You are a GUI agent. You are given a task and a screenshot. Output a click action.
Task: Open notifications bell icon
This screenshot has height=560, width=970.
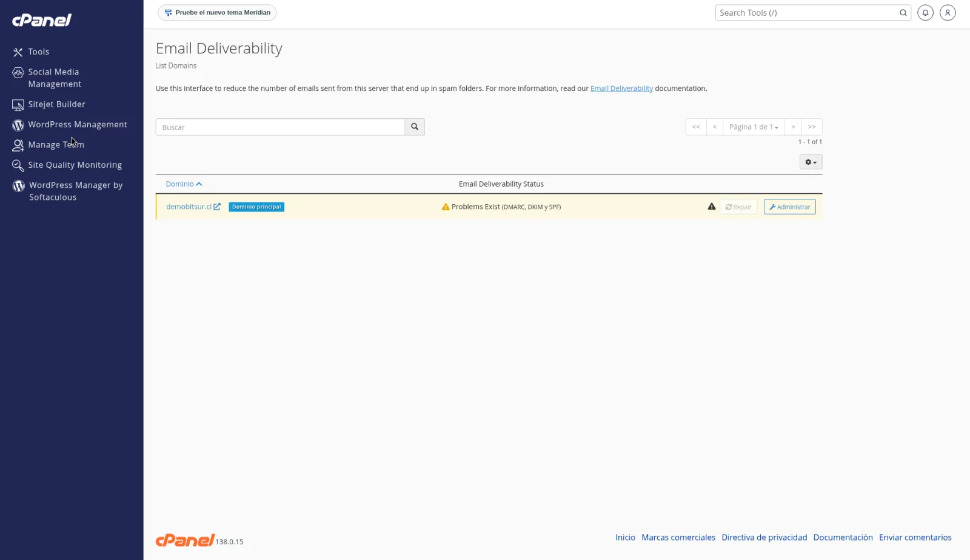click(x=925, y=13)
